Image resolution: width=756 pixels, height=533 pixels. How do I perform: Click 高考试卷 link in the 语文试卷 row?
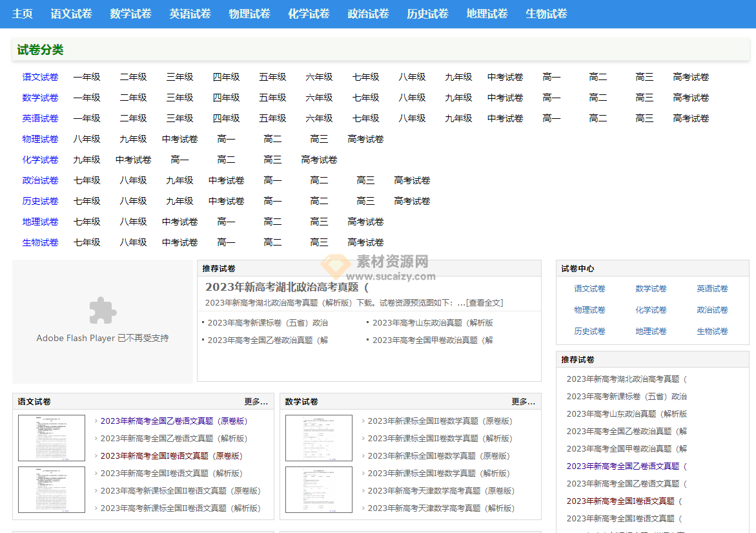tap(690, 76)
